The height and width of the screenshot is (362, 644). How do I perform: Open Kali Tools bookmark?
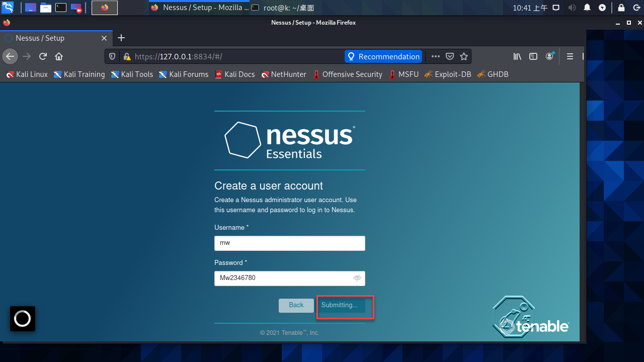(x=132, y=74)
